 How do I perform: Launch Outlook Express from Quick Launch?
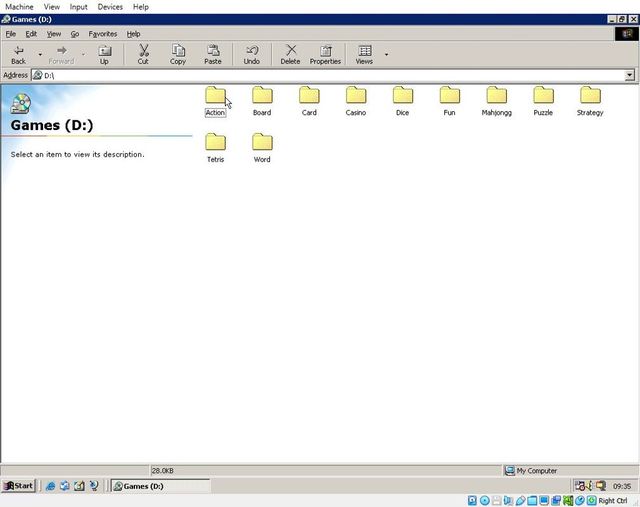pyautogui.click(x=65, y=486)
